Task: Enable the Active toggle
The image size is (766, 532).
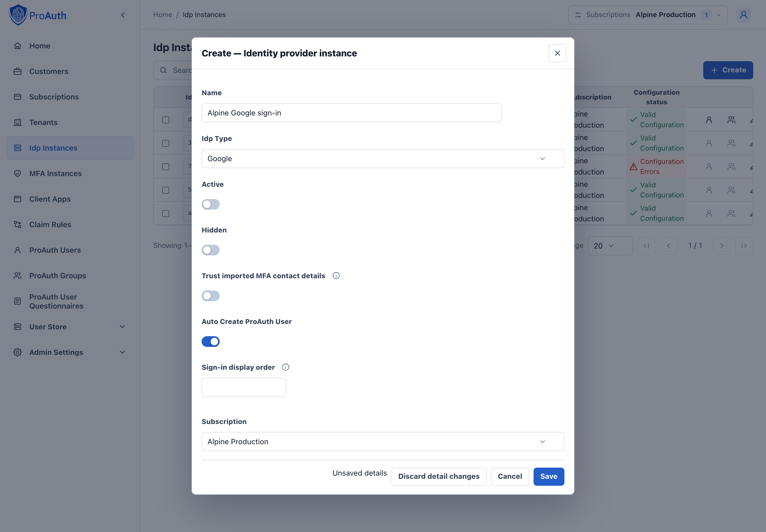Action: coord(211,204)
